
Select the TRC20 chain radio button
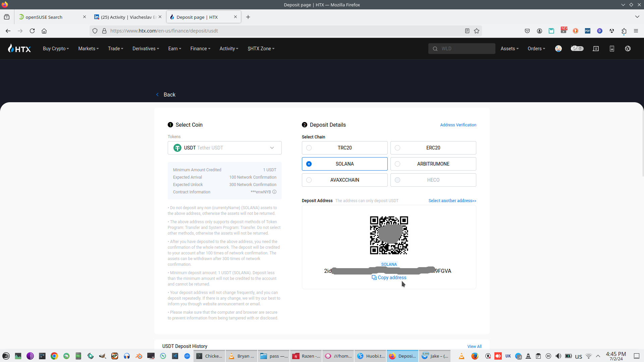coord(309,148)
